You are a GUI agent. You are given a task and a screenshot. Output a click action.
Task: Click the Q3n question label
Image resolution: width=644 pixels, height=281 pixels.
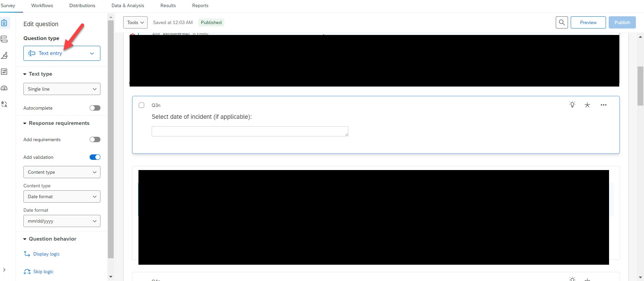tap(156, 105)
